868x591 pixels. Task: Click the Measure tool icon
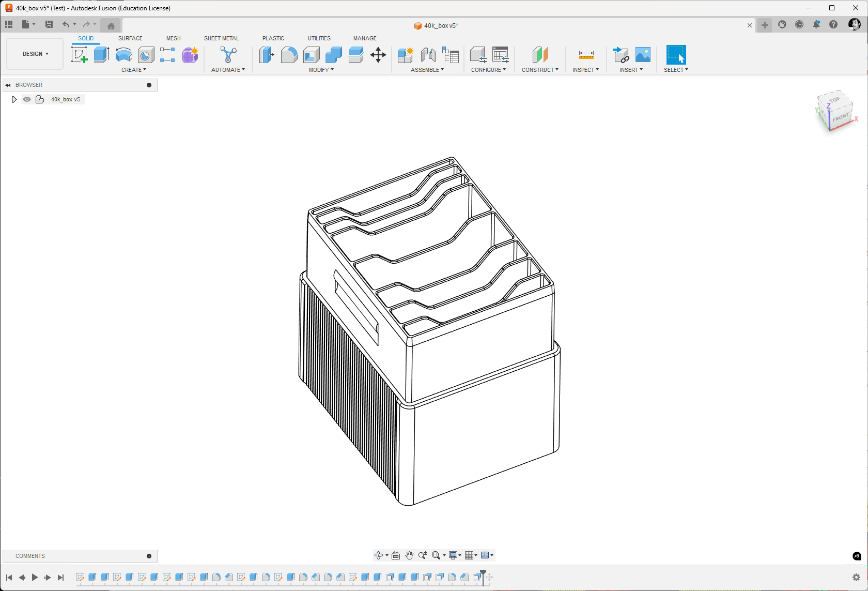click(586, 54)
